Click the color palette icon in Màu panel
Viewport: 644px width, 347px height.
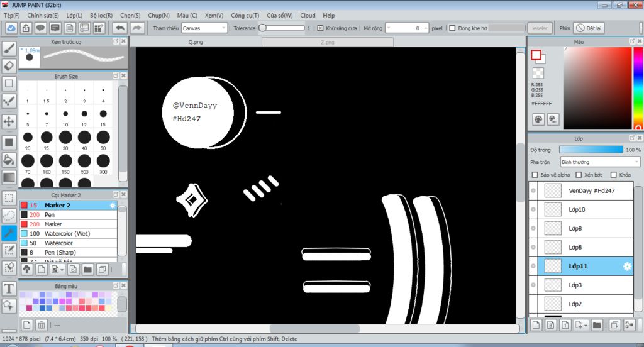(x=538, y=119)
